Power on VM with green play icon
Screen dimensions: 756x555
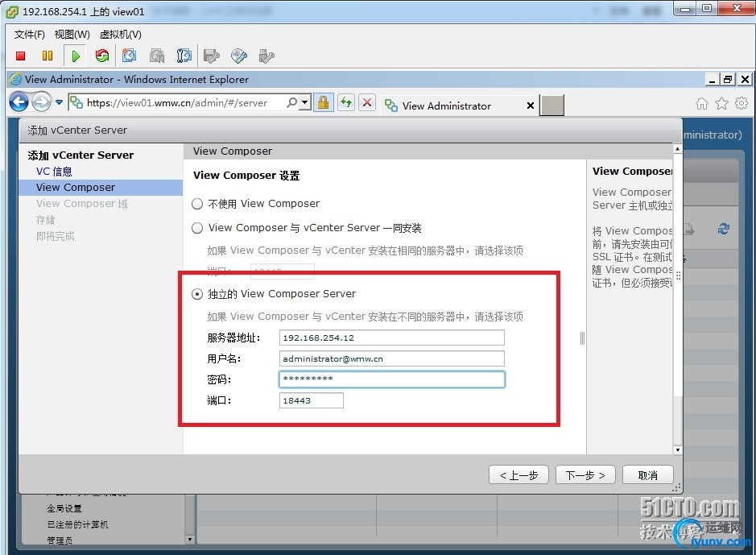click(75, 56)
